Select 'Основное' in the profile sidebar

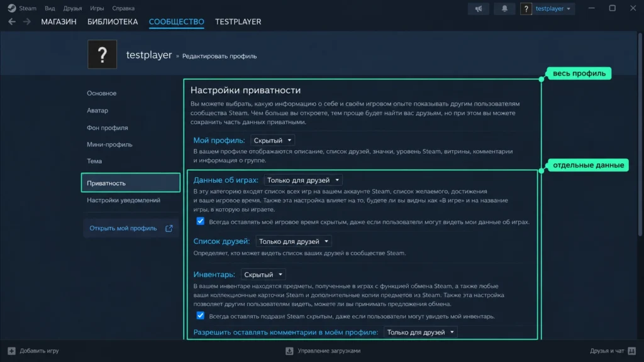tap(101, 93)
